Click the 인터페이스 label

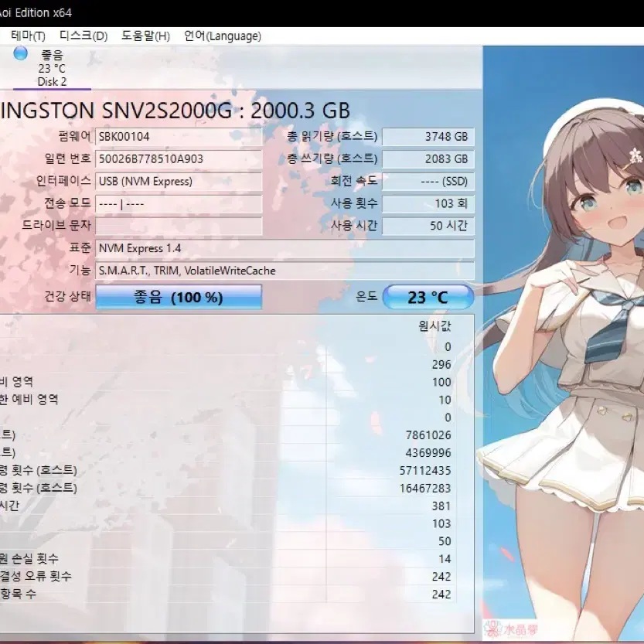click(63, 181)
